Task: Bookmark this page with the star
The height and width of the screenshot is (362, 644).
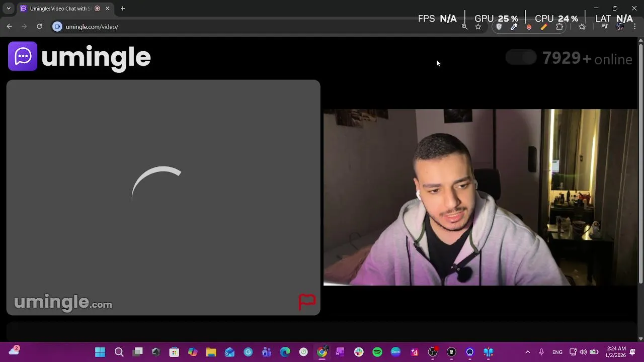Action: (478, 27)
